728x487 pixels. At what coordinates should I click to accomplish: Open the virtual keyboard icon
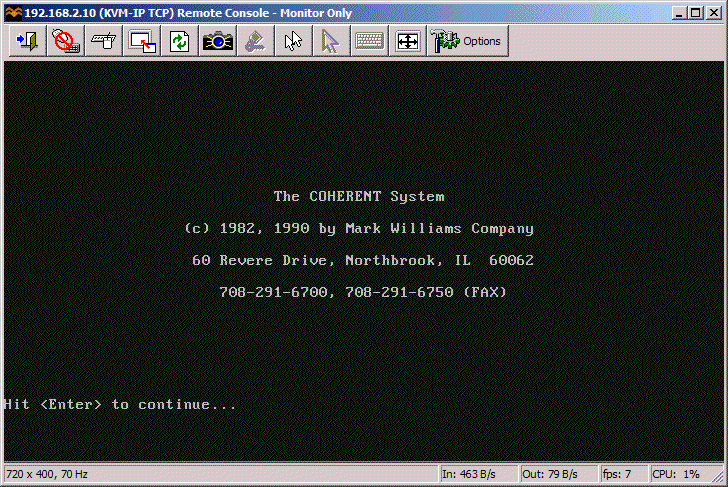click(x=370, y=41)
